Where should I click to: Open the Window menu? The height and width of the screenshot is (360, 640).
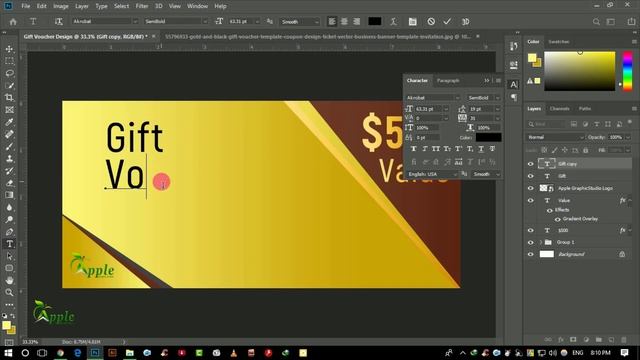point(198,6)
